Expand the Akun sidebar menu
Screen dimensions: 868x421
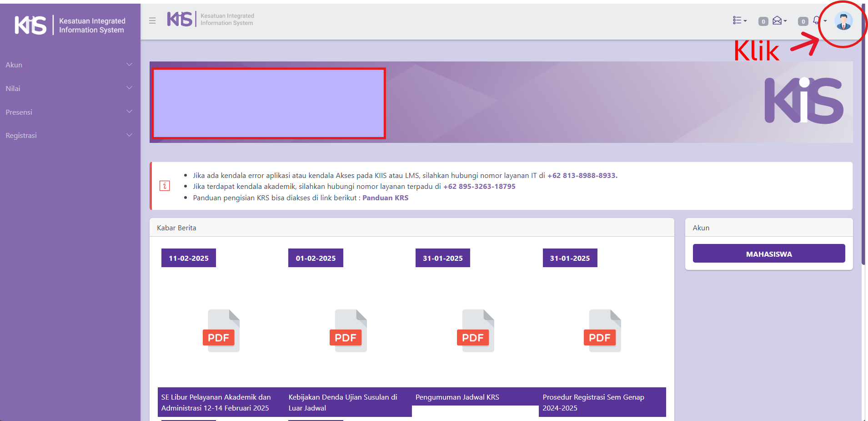point(69,65)
